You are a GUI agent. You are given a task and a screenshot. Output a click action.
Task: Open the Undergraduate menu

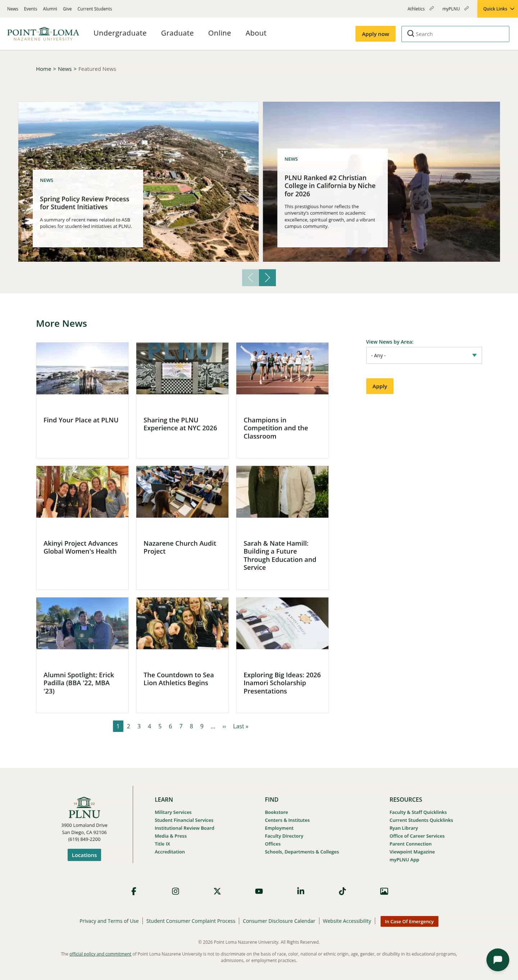(x=120, y=33)
